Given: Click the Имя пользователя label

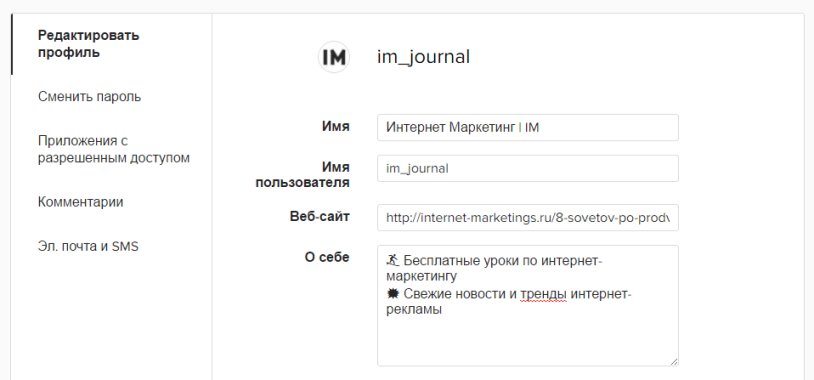Looking at the screenshot, I should click(303, 175).
